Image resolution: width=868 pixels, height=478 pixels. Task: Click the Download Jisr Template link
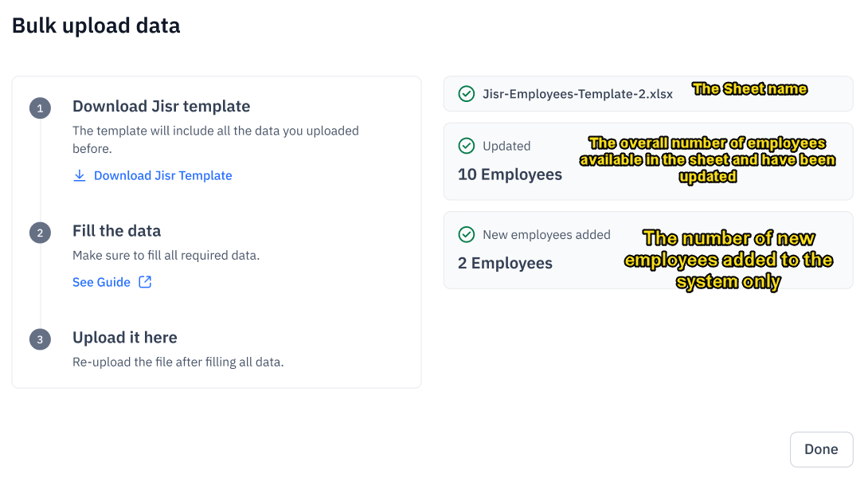coord(162,174)
